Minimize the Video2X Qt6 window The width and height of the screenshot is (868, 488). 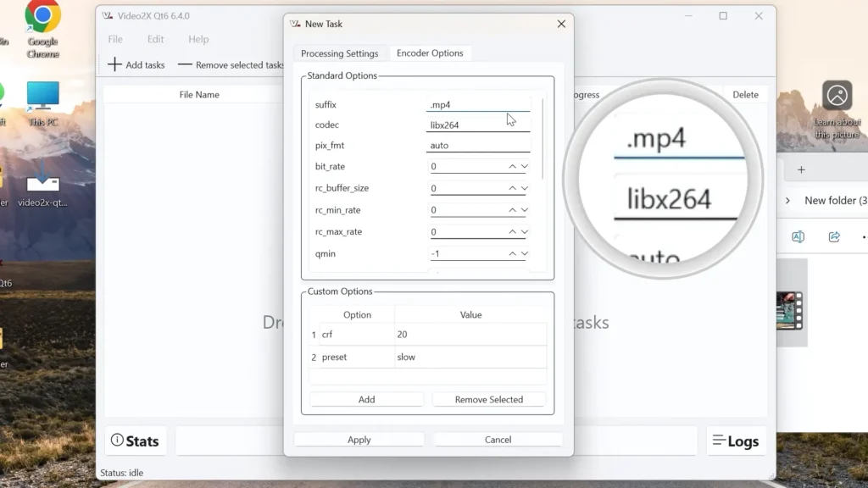[x=688, y=16]
